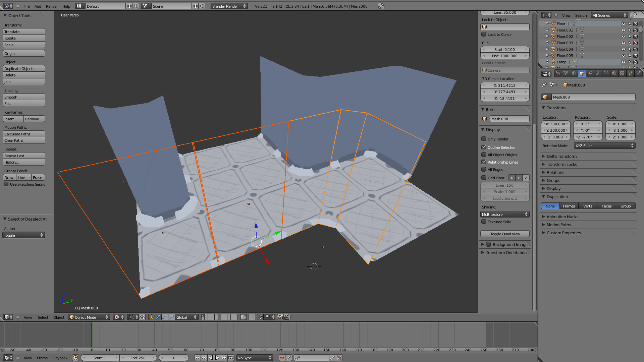Toggle the timeline record keyframe button
The height and width of the screenshot is (362, 644).
click(x=282, y=358)
